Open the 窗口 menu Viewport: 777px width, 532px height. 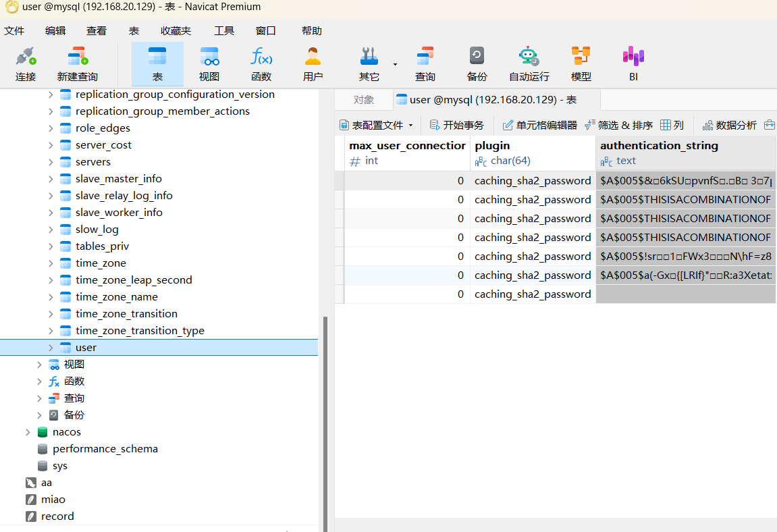(x=265, y=31)
